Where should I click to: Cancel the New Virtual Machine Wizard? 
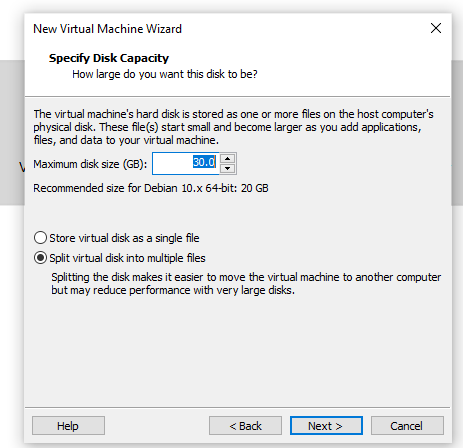pyautogui.click(x=407, y=426)
